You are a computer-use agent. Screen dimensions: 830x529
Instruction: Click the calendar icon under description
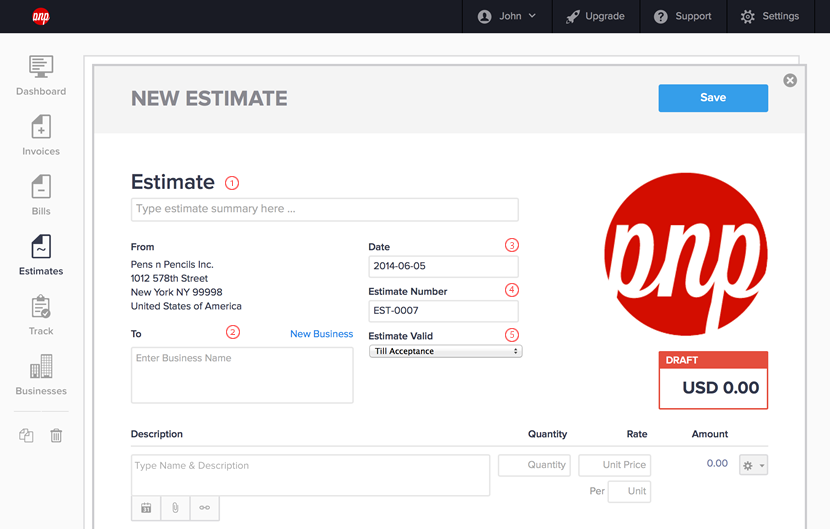(x=146, y=508)
